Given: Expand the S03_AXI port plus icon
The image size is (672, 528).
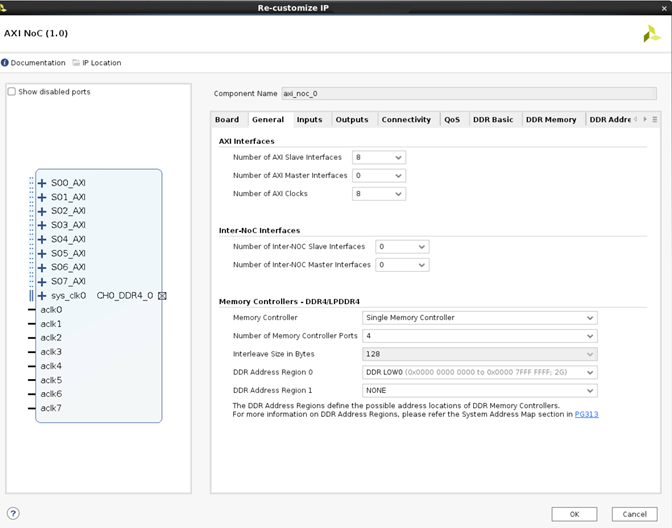Looking at the screenshot, I should (x=42, y=225).
